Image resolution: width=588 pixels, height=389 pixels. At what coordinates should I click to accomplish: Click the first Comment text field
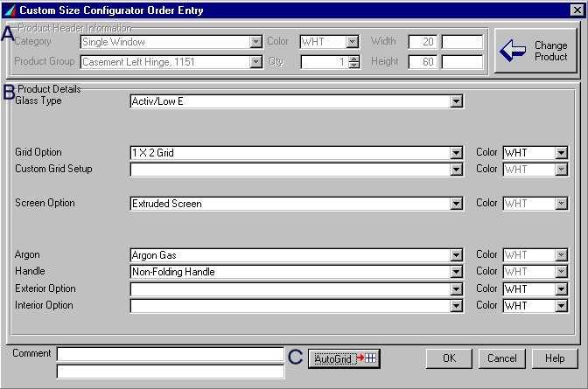pos(171,354)
